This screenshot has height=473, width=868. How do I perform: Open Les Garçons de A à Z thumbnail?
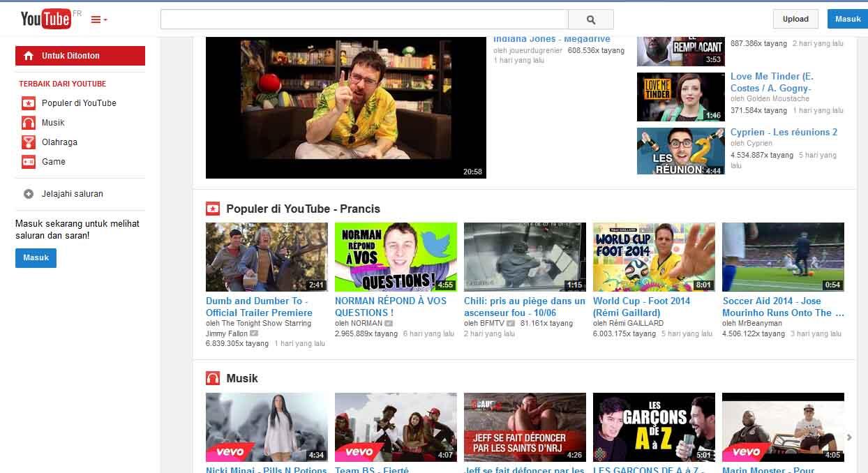[x=654, y=427]
